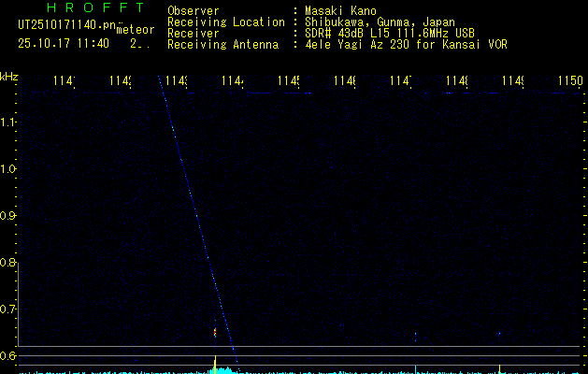Click the 0.9 frequency axis label
Screen dimensions: 588x374
pyautogui.click(x=8, y=216)
